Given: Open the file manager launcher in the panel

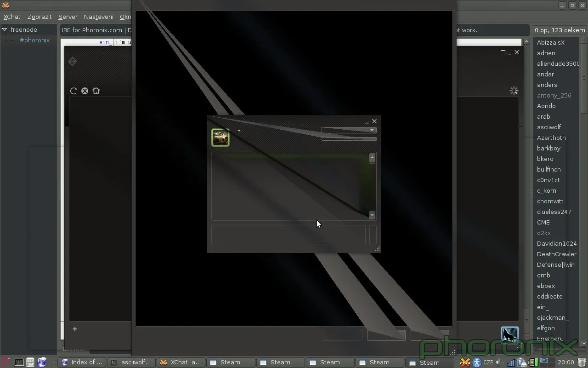Looking at the screenshot, I should pyautogui.click(x=30, y=362).
